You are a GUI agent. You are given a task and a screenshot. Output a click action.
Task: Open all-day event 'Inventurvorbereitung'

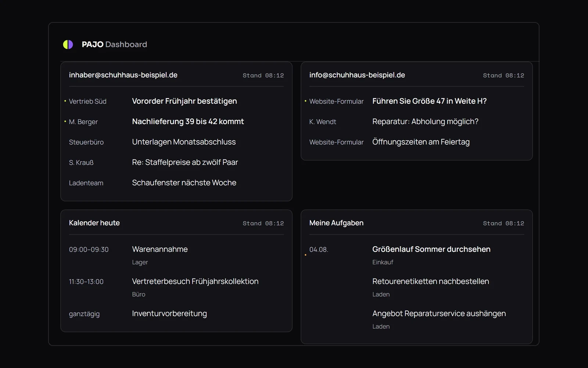pyautogui.click(x=169, y=314)
